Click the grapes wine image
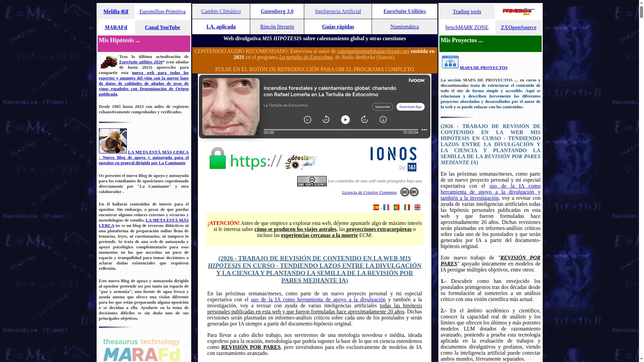Image resolution: width=644 pixels, height=362 pixels. (x=109, y=62)
